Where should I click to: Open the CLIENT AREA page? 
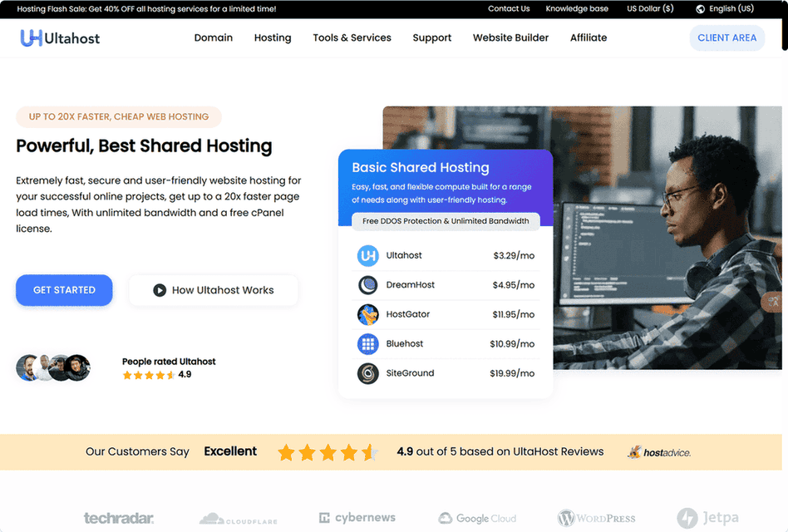726,37
